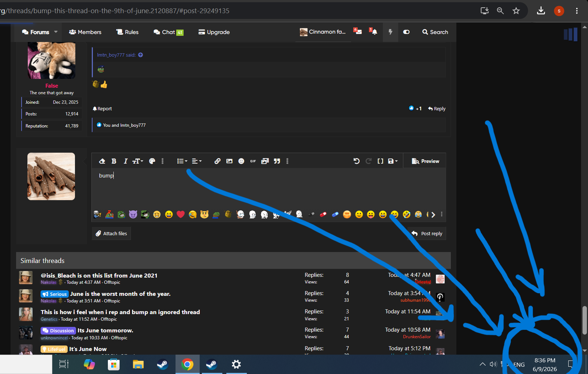Screen dimensions: 588x374
Task: Open the text color palette
Action: (152, 161)
